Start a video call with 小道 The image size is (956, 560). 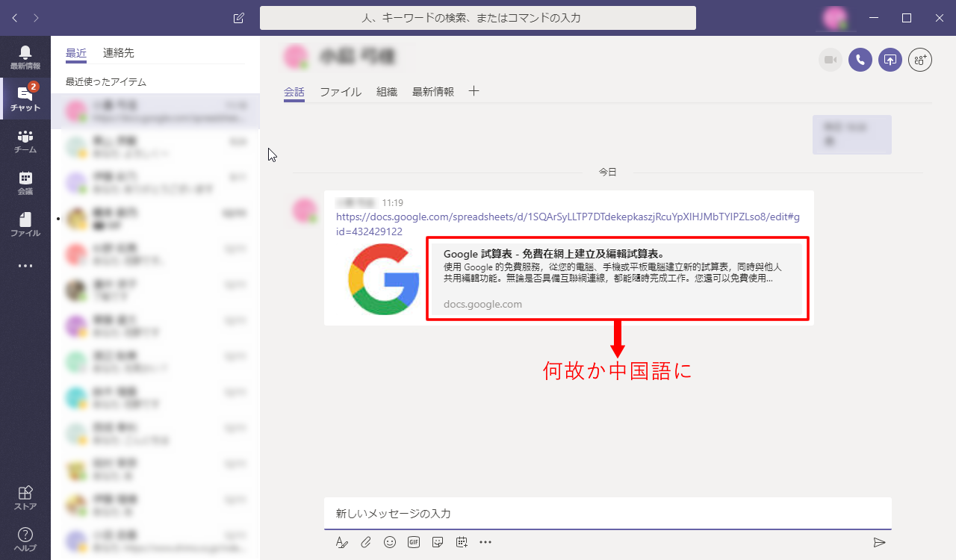(x=830, y=60)
